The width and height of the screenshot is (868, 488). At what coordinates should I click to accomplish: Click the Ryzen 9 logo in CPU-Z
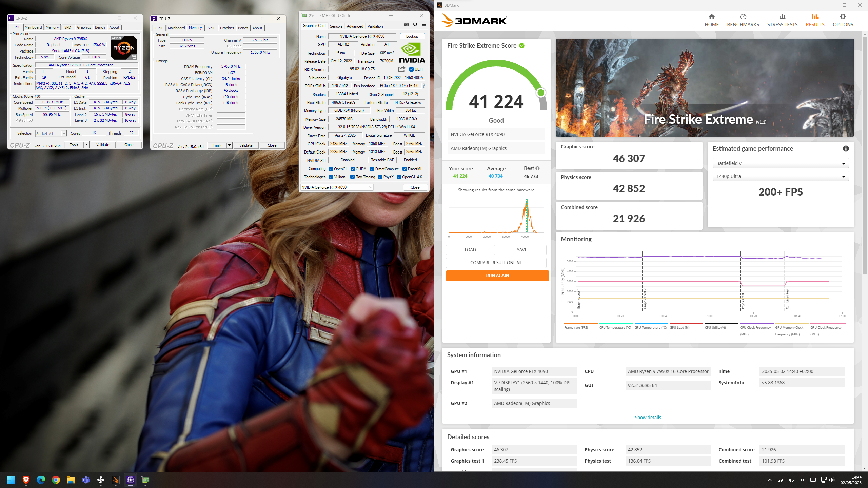pos(124,48)
